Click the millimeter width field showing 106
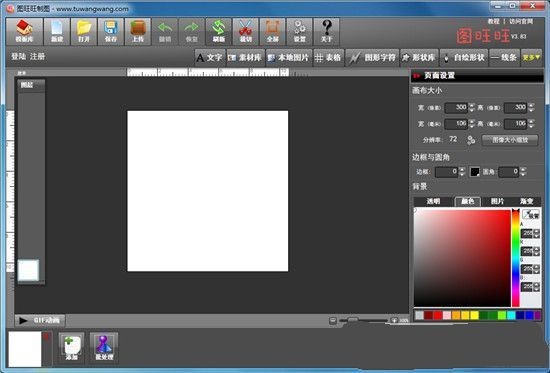This screenshot has height=373, width=550. click(456, 124)
